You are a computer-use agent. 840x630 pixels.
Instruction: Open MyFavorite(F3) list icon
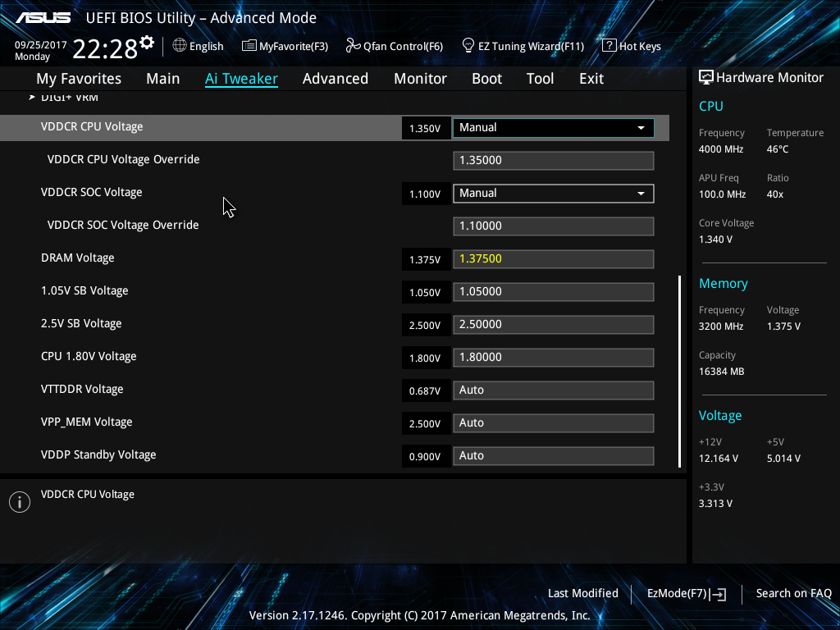pos(249,46)
